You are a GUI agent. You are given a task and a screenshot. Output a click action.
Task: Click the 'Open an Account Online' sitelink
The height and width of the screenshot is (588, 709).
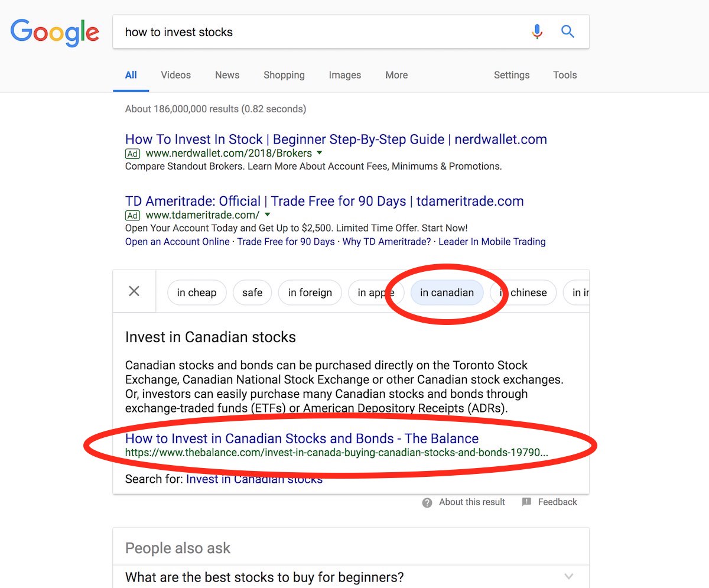177,242
